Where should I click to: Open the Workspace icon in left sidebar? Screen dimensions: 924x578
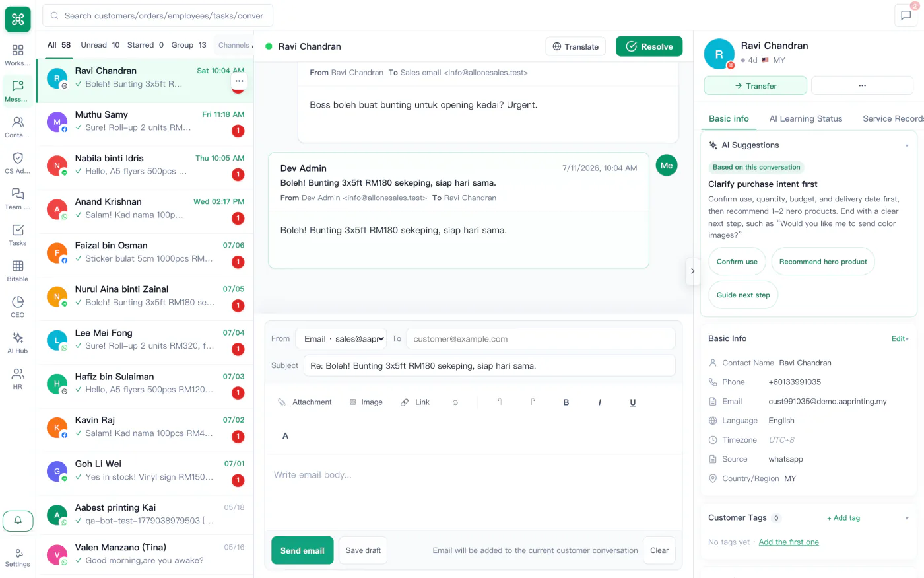[x=18, y=55]
